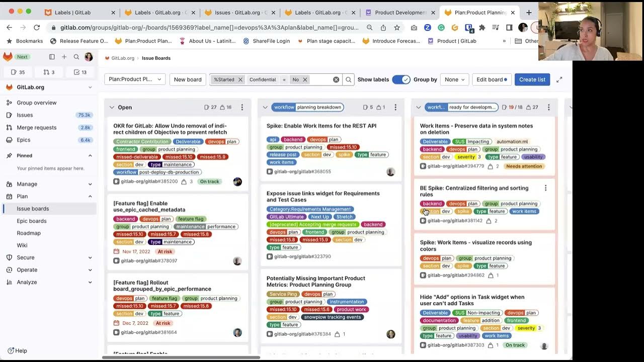Open the browser extensions puzzle icon
The image size is (644, 362).
click(x=482, y=28)
